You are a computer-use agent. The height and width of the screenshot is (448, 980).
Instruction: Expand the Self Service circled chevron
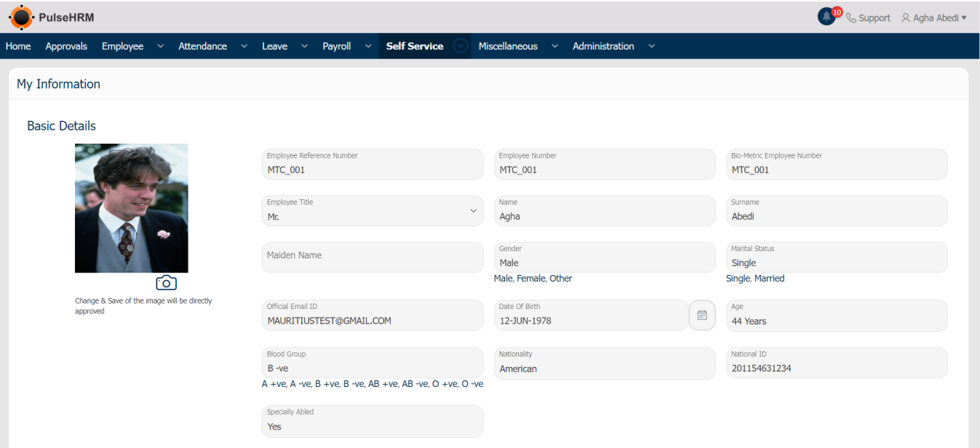[461, 46]
